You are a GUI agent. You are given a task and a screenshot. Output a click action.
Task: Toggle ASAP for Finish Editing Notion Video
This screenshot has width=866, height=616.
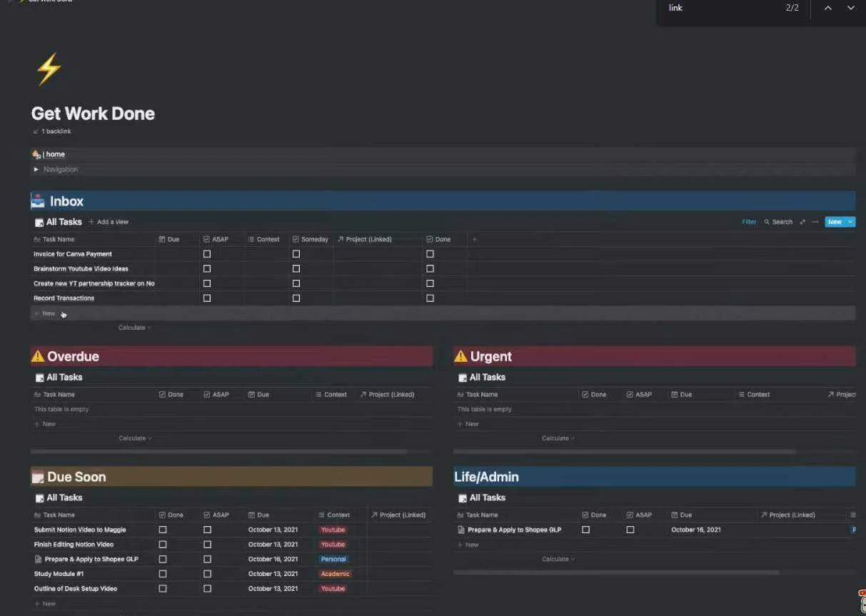207,545
